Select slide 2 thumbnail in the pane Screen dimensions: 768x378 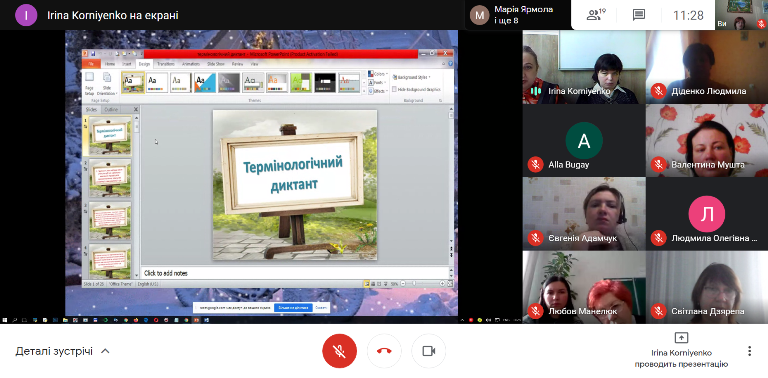point(110,178)
